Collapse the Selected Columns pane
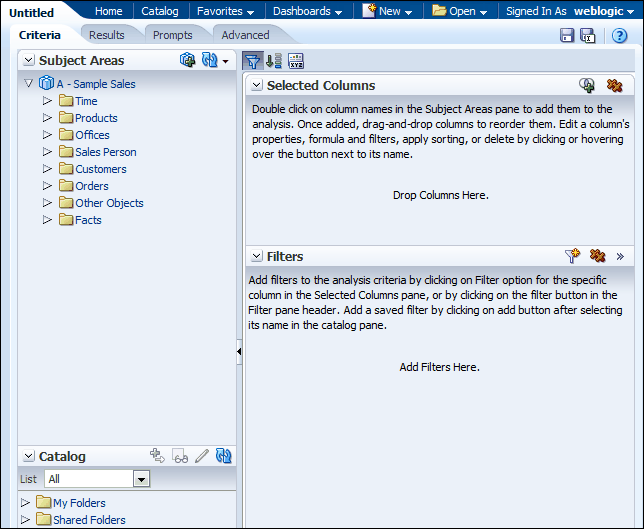This screenshot has height=529, width=644. pyautogui.click(x=257, y=85)
